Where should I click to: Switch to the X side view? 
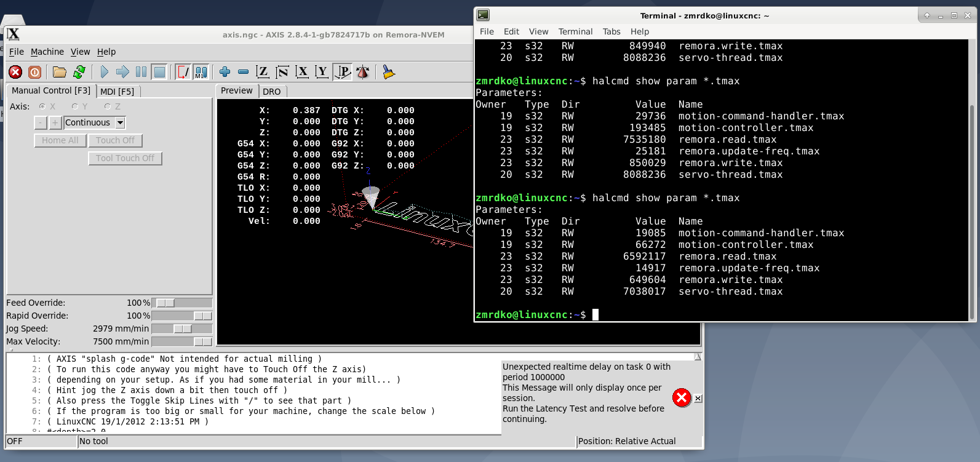(302, 72)
